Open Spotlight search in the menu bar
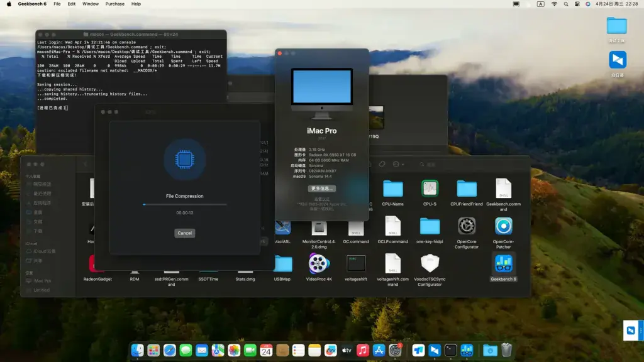 [566, 4]
